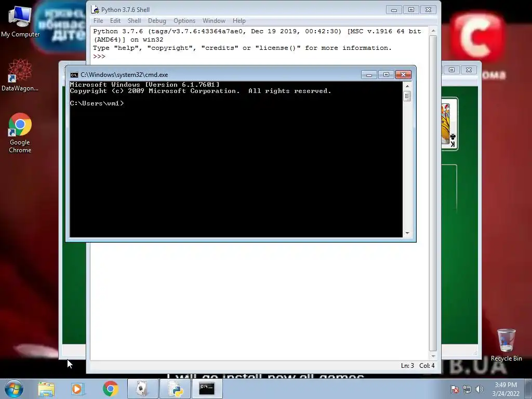
Task: Open the Edit menu in Python Shell
Action: (115, 21)
